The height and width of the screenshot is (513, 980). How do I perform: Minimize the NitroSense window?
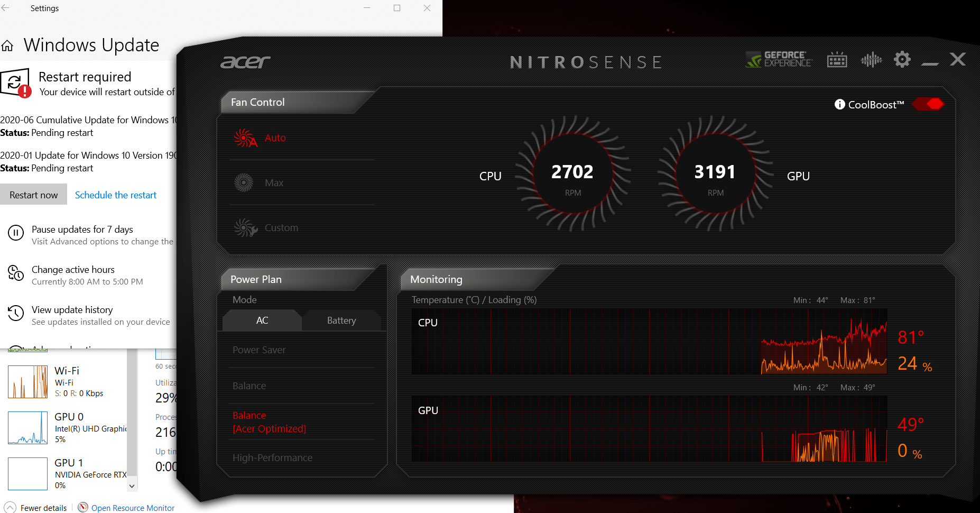(x=930, y=63)
